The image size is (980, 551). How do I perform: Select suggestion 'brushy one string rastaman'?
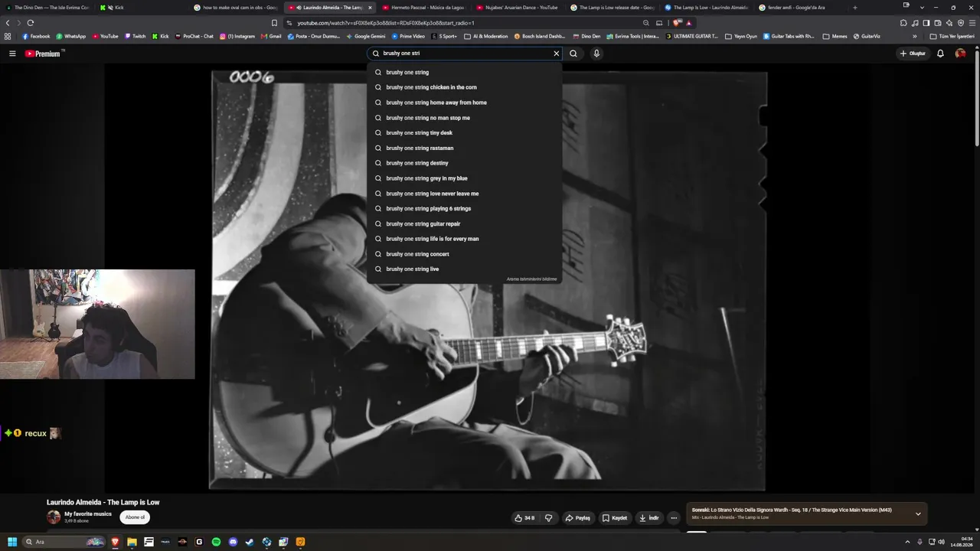point(464,148)
